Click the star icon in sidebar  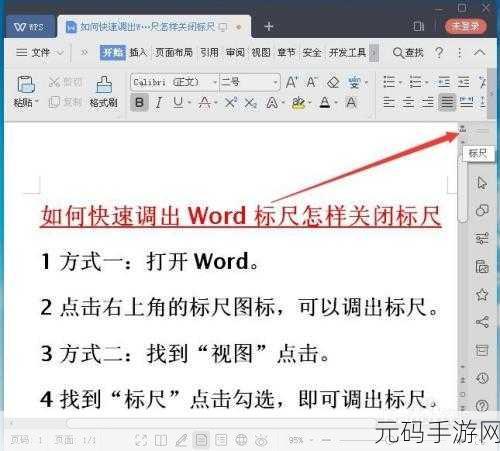point(482,294)
